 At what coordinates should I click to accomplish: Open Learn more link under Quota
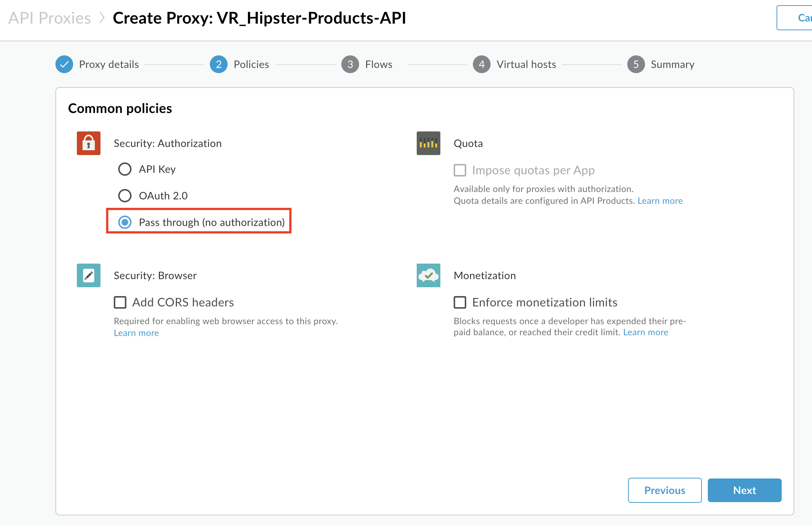coord(660,201)
